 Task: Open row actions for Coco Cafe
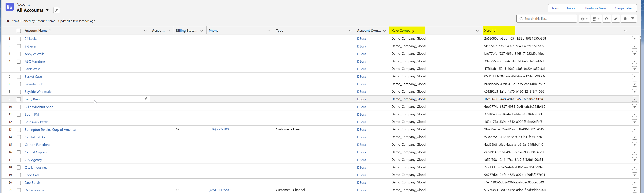coord(635,175)
